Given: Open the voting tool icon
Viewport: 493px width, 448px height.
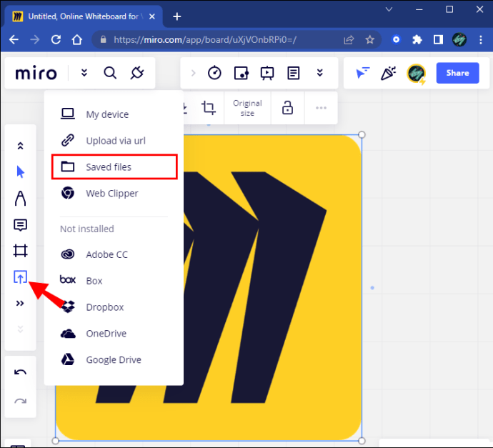Looking at the screenshot, I should pyautogui.click(x=241, y=74).
